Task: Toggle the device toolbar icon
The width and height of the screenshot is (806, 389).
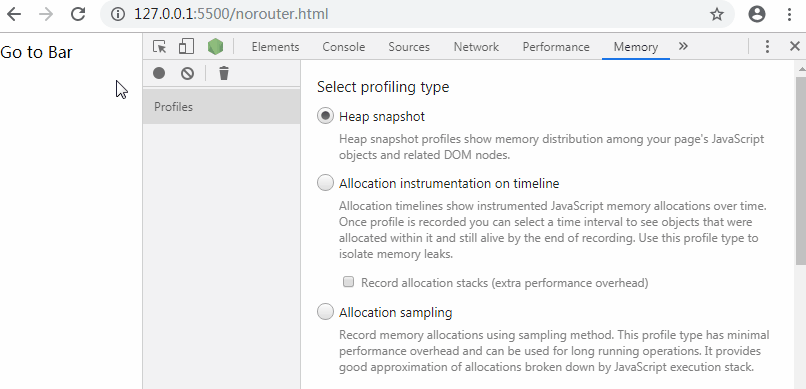Action: (x=186, y=47)
